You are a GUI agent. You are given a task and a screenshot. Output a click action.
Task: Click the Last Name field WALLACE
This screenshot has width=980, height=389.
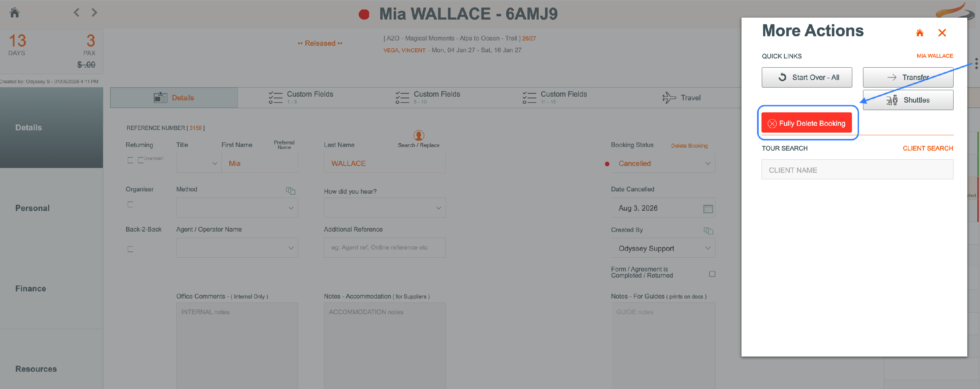pos(384,163)
